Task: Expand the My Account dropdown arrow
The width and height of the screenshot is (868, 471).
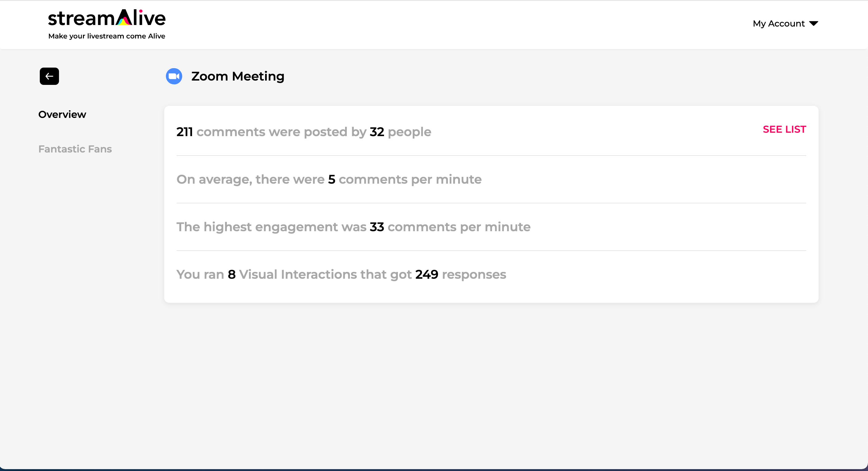Action: [814, 23]
